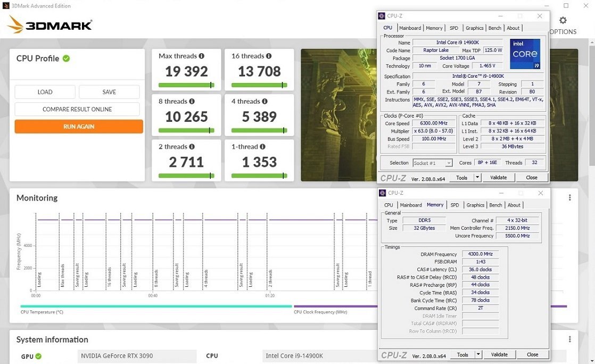Click the green CPU Profile validity checkmark
The image size is (595, 364).
coord(66,59)
